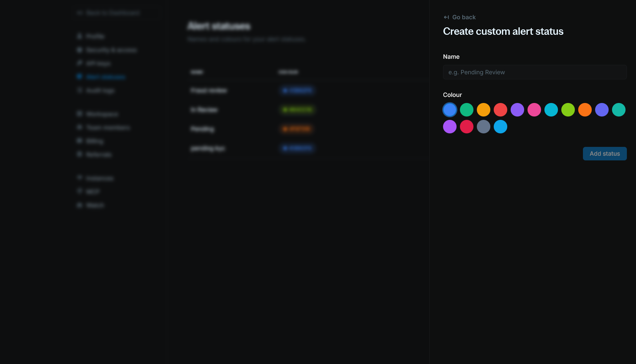Choose the gray swatch in the second row
The width and height of the screenshot is (636, 364).
[484, 127]
